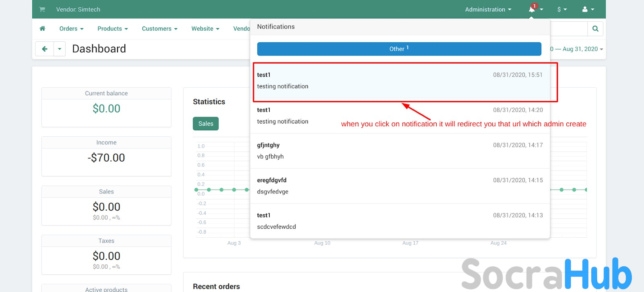Image resolution: width=644 pixels, height=292 pixels.
Task: Open the eregfdgvfd notification
Action: (400, 186)
